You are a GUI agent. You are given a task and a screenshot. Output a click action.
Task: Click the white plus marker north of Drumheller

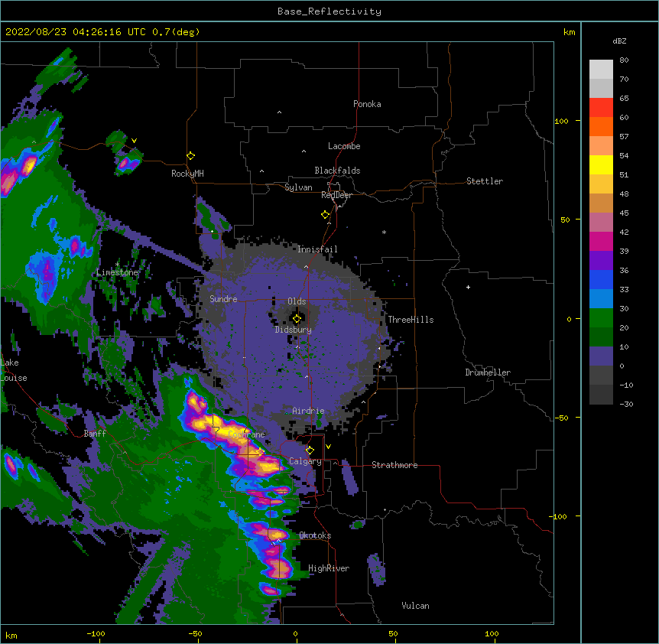click(x=468, y=287)
